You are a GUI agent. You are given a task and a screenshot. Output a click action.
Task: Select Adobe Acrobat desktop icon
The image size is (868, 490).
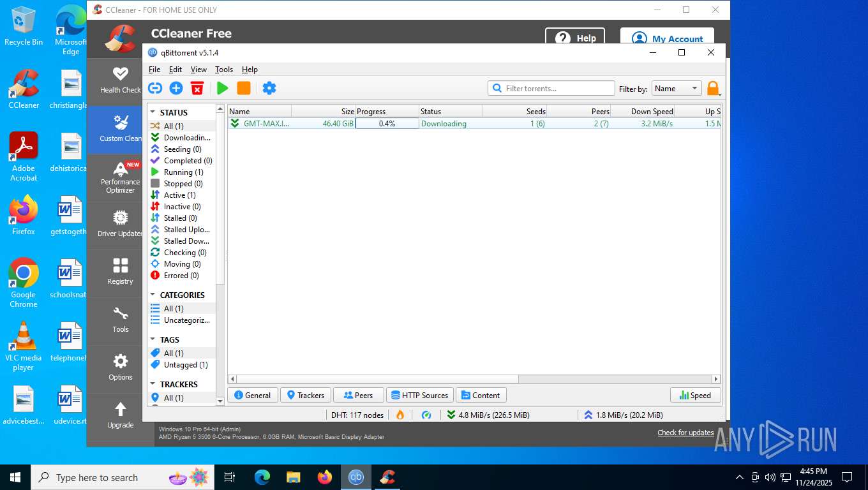tap(24, 157)
